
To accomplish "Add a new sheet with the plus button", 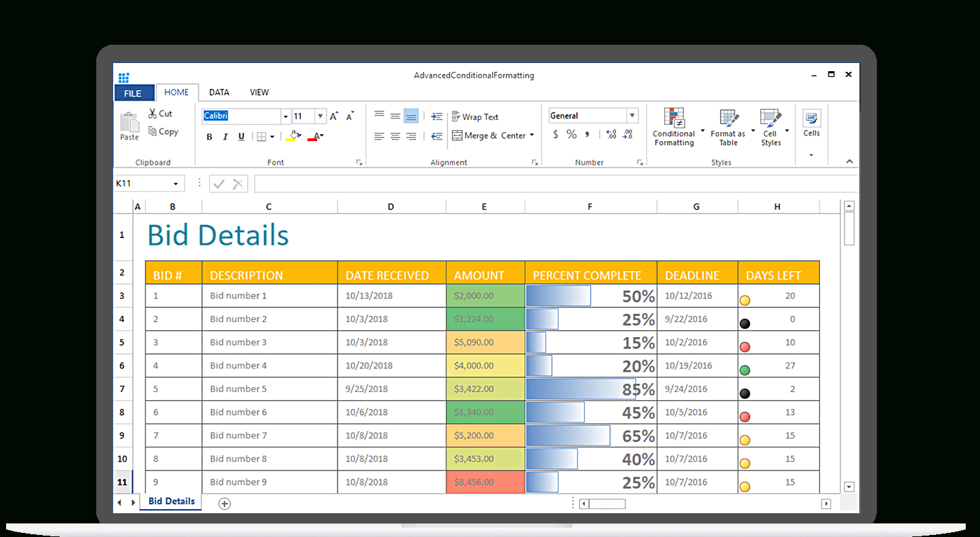I will [224, 503].
